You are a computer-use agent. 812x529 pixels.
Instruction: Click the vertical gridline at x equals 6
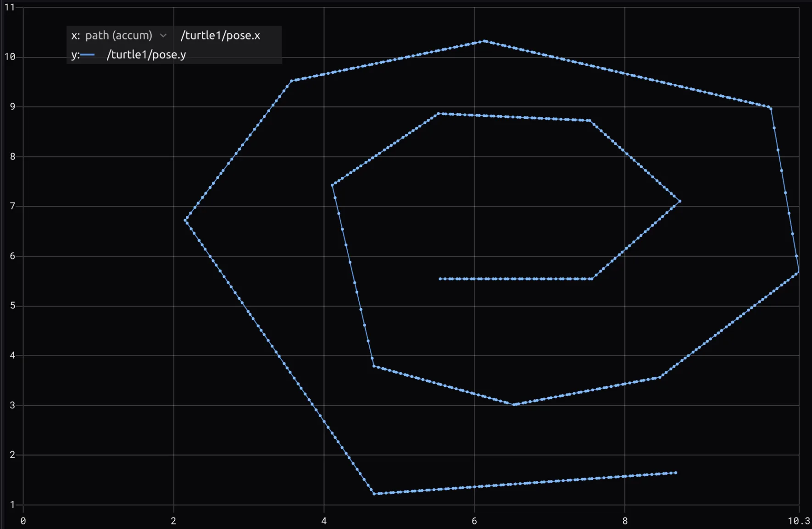tap(474, 321)
